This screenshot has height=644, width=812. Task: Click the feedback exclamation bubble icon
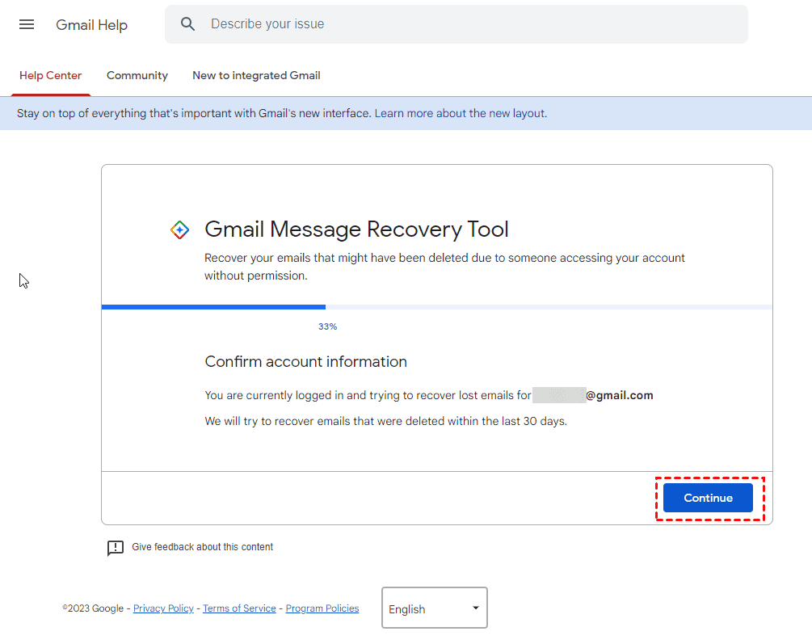click(x=115, y=548)
